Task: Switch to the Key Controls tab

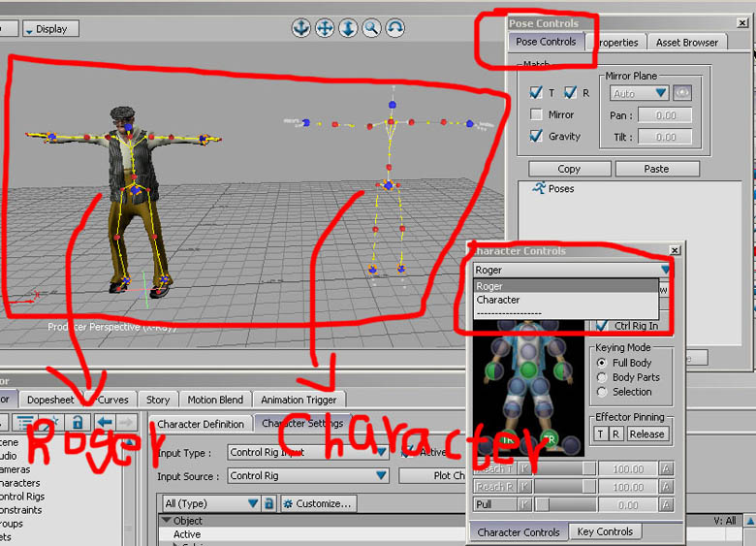Action: pyautogui.click(x=605, y=531)
